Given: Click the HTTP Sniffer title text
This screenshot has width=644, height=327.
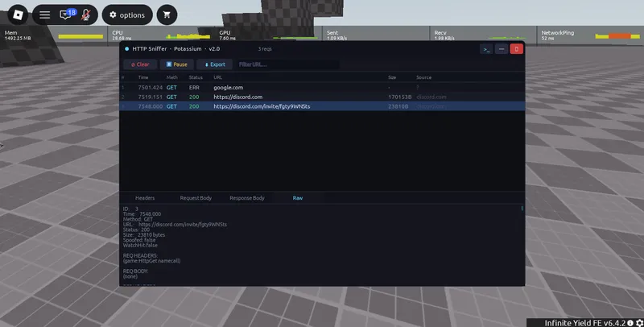Looking at the screenshot, I should pyautogui.click(x=175, y=49).
